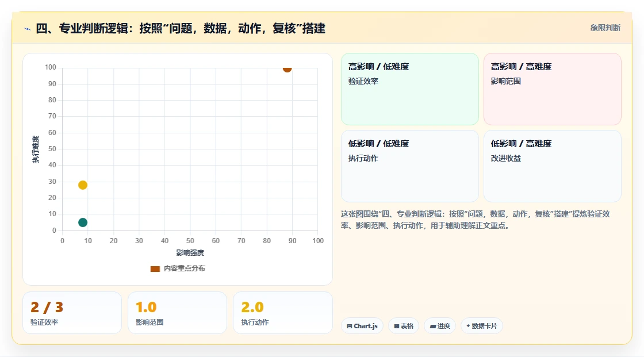Viewport: 644px width, 357px height.
Task: Click the yellow scatter point in the chart
Action: (83, 185)
